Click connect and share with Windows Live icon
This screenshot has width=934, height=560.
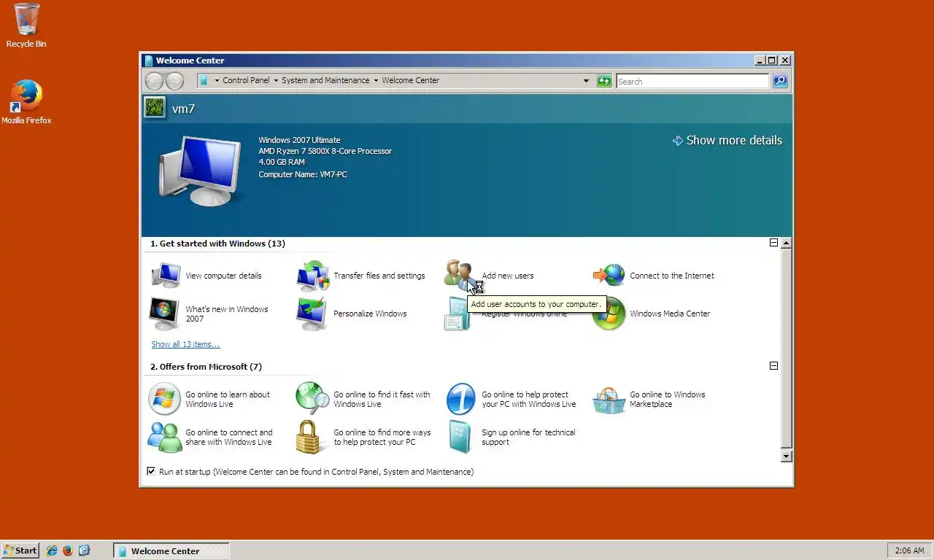pyautogui.click(x=165, y=437)
